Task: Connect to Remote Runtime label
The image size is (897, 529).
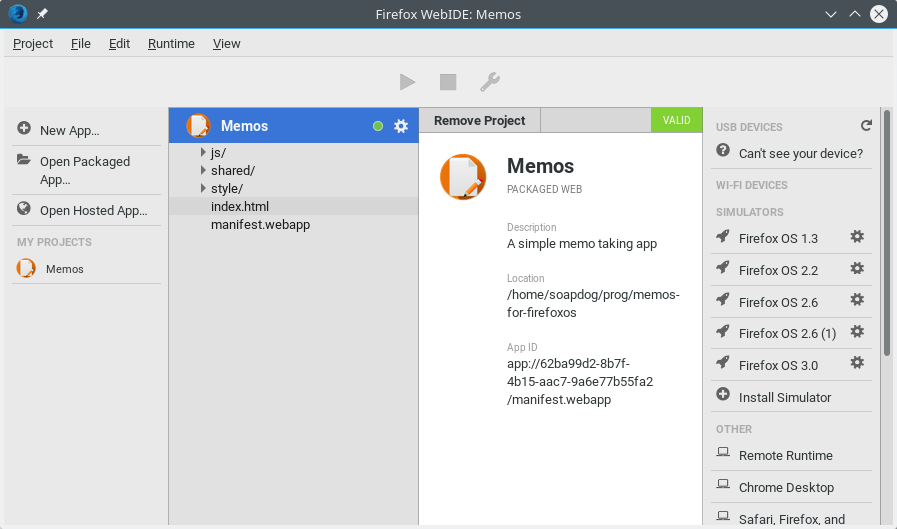Action: (785, 455)
